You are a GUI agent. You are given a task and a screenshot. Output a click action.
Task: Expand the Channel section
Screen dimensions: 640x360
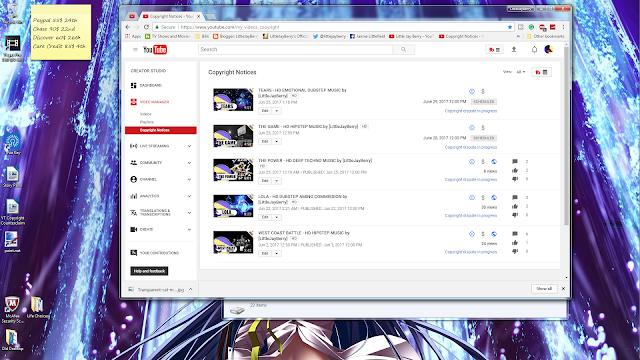tap(189, 180)
